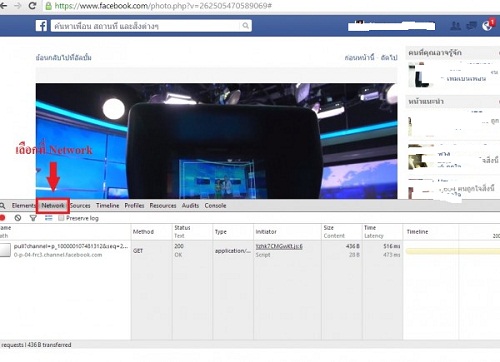Screen dimensions: 500x362
Task: Click the browser address bar URL
Action: click(x=163, y=6)
